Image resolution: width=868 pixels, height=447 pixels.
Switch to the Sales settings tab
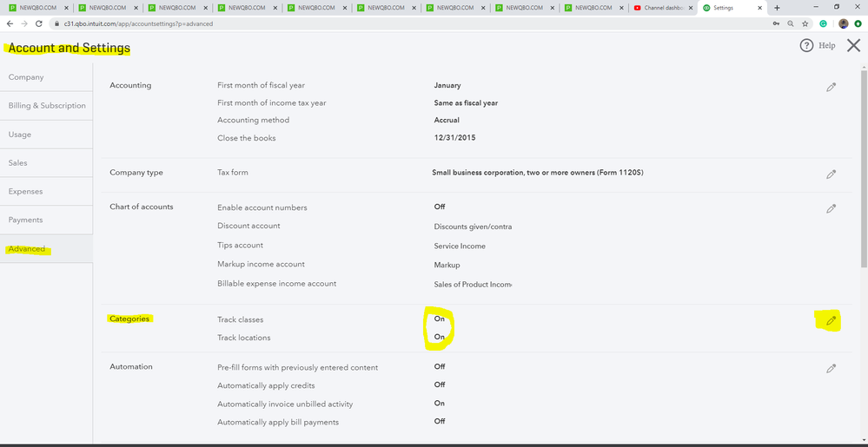click(18, 162)
